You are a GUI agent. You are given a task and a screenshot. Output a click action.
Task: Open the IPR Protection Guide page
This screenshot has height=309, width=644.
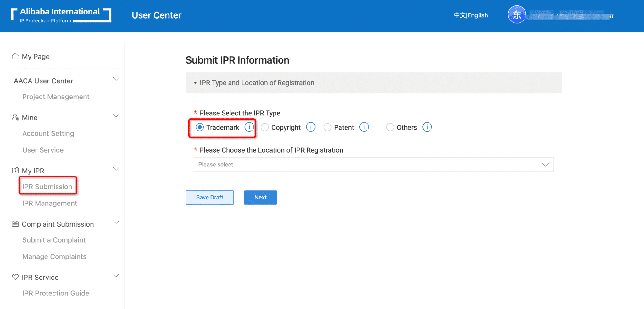pos(55,293)
